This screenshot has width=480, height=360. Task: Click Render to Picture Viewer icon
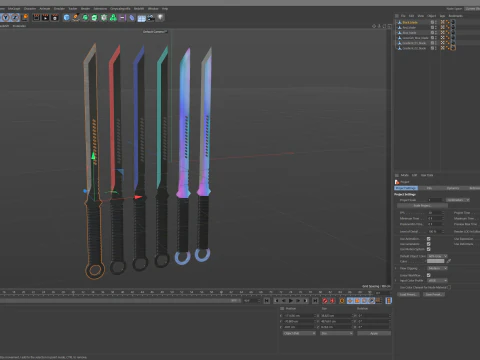point(46,17)
